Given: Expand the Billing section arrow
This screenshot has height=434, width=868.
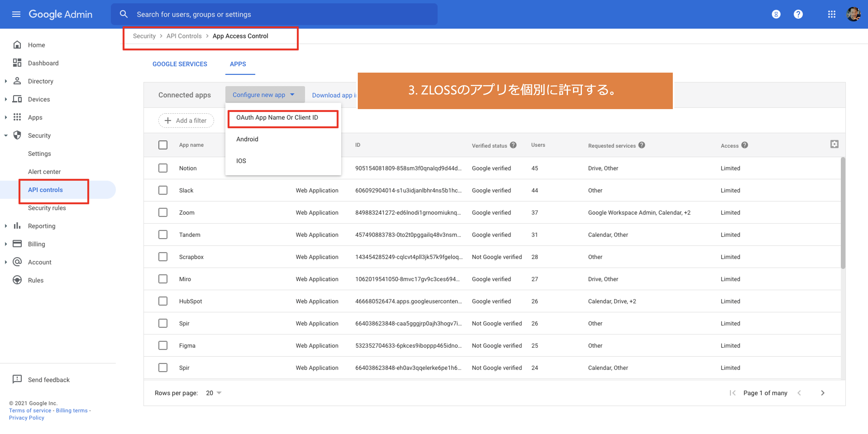Looking at the screenshot, I should coord(6,244).
